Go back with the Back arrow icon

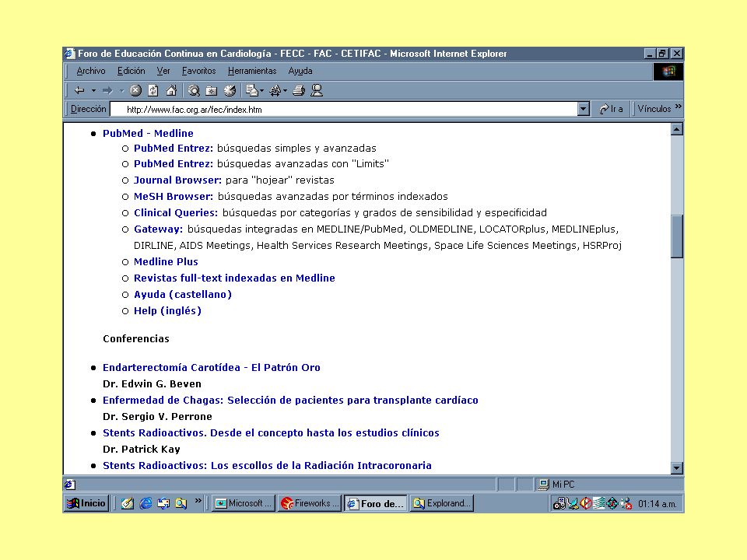[79, 90]
